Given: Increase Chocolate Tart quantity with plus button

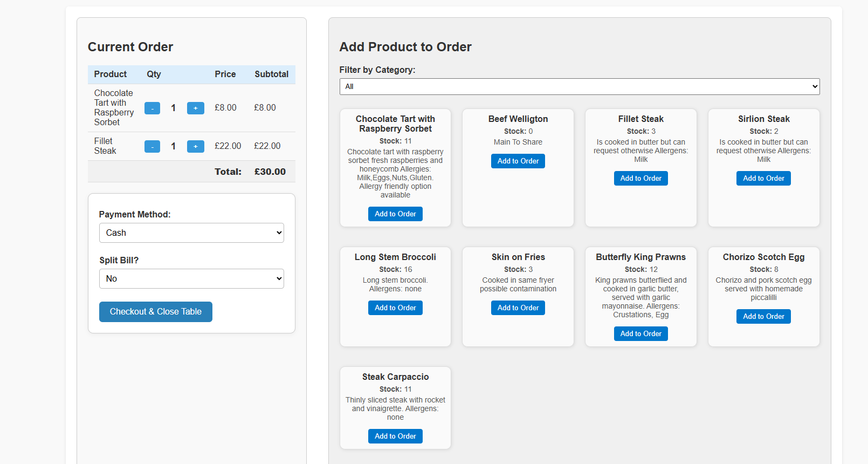Looking at the screenshot, I should (x=195, y=108).
